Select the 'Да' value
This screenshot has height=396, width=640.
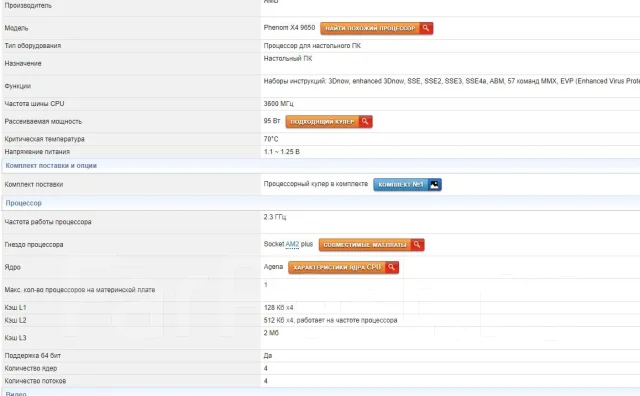click(x=268, y=356)
